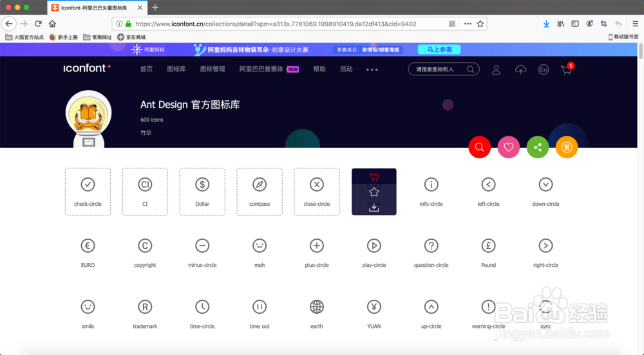
Task: Click the pink heart favorite button
Action: tap(509, 147)
